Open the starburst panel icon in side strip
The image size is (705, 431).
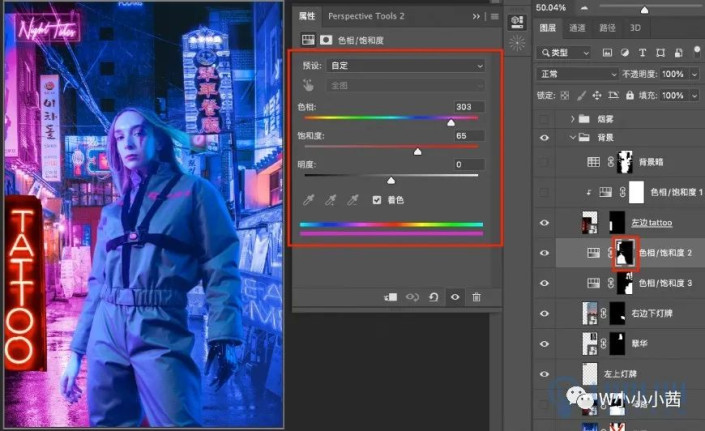pos(517,44)
